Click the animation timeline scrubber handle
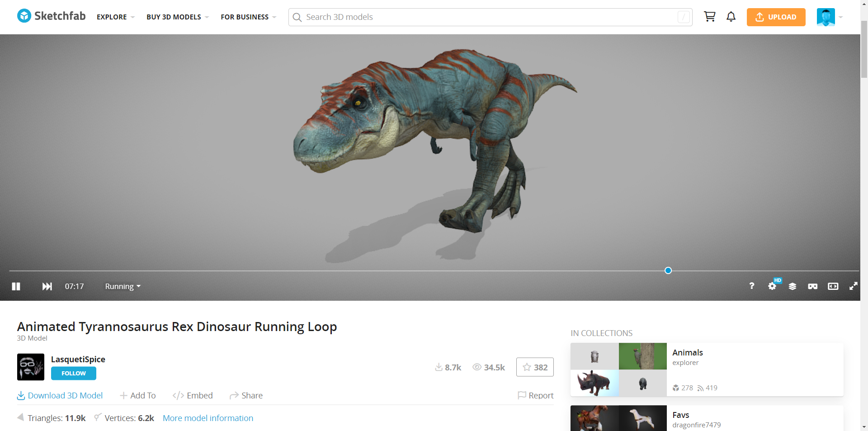This screenshot has width=868, height=431. [x=668, y=270]
